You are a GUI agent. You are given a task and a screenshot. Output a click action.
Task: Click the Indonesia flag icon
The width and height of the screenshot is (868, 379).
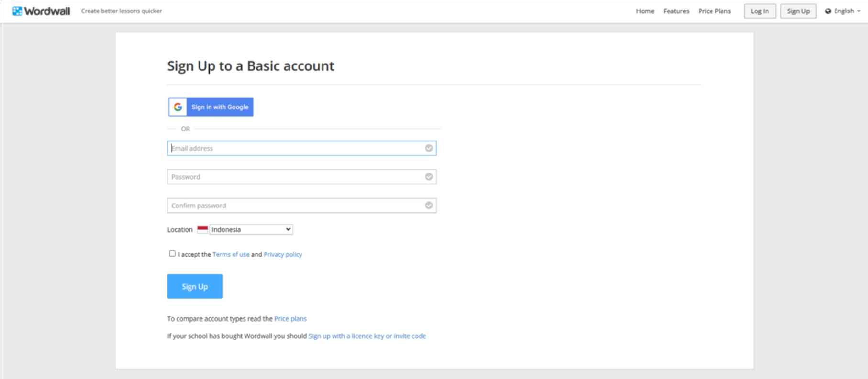pyautogui.click(x=202, y=229)
